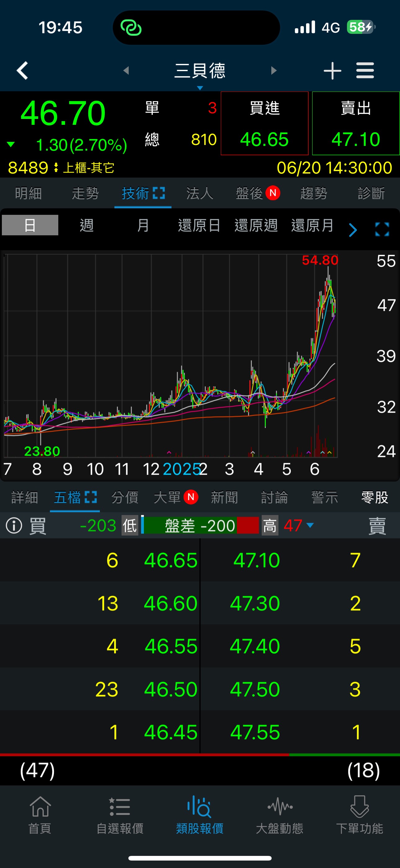The image size is (400, 868).
Task: Tap the 盤差 -200 buy/sell bar
Action: [x=200, y=525]
